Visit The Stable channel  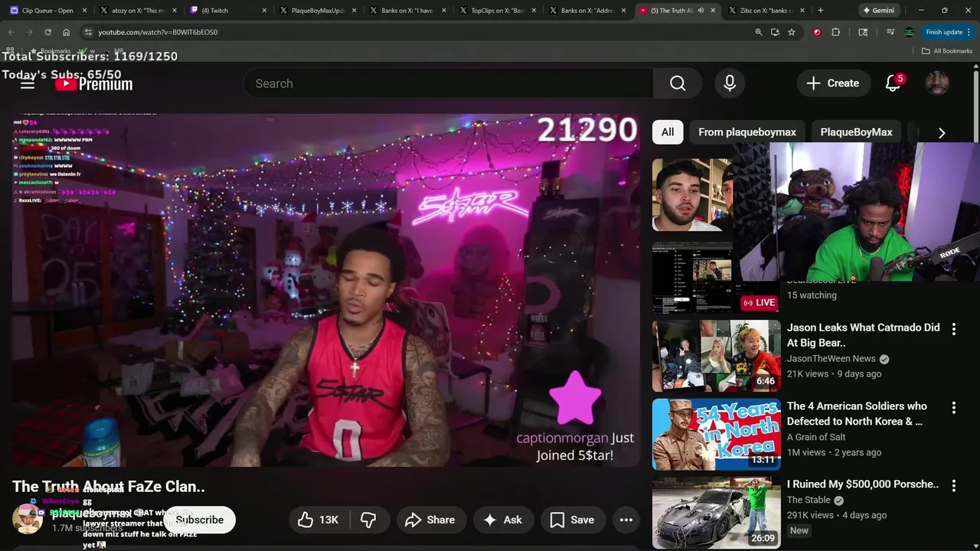(x=808, y=500)
